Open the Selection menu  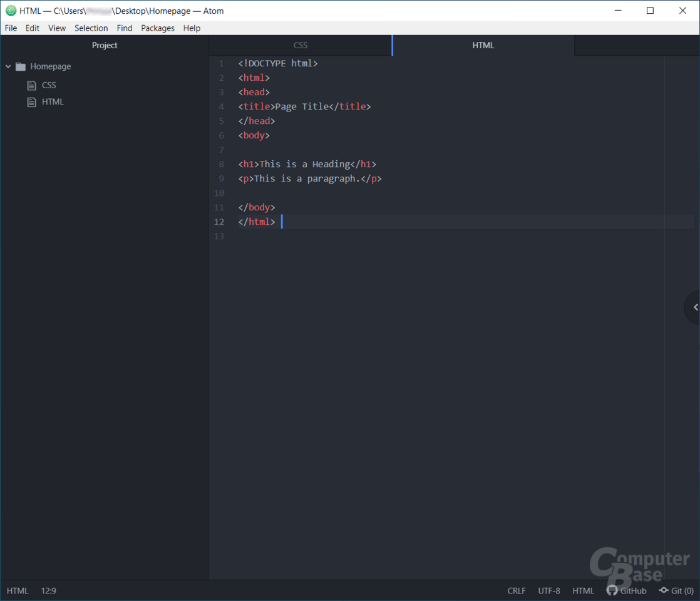(91, 28)
